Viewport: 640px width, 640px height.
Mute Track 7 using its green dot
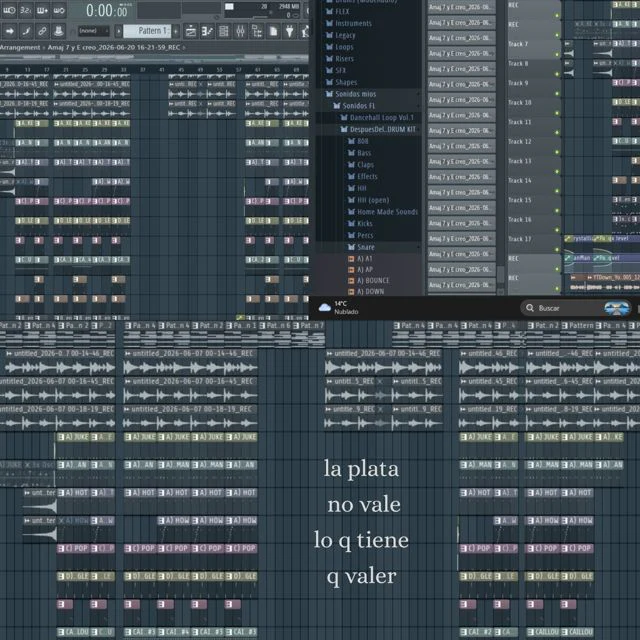click(x=557, y=54)
